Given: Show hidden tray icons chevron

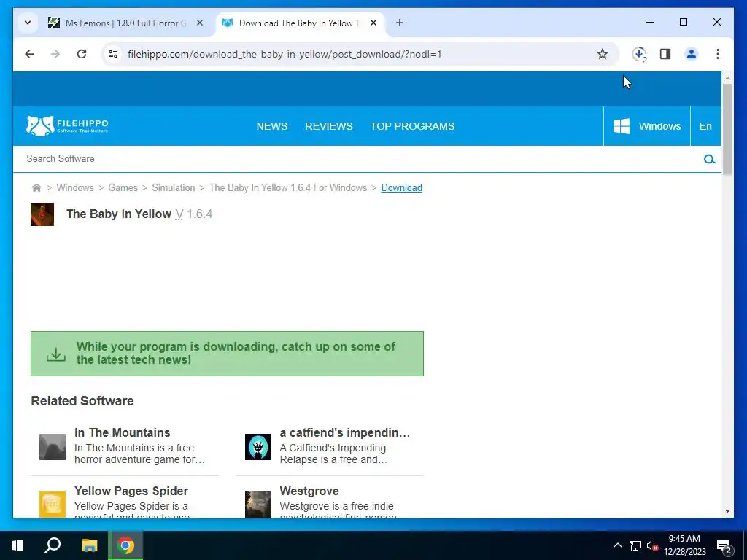Looking at the screenshot, I should 617,545.
